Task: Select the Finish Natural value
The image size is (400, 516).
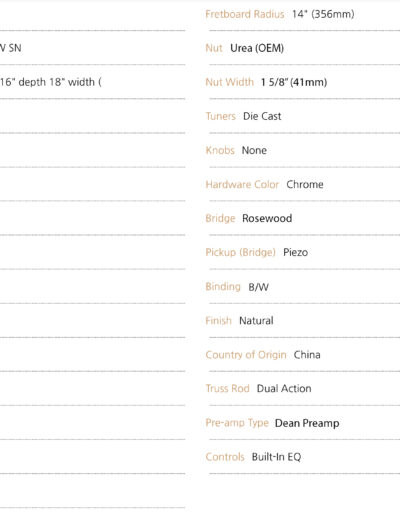Action: tap(256, 321)
